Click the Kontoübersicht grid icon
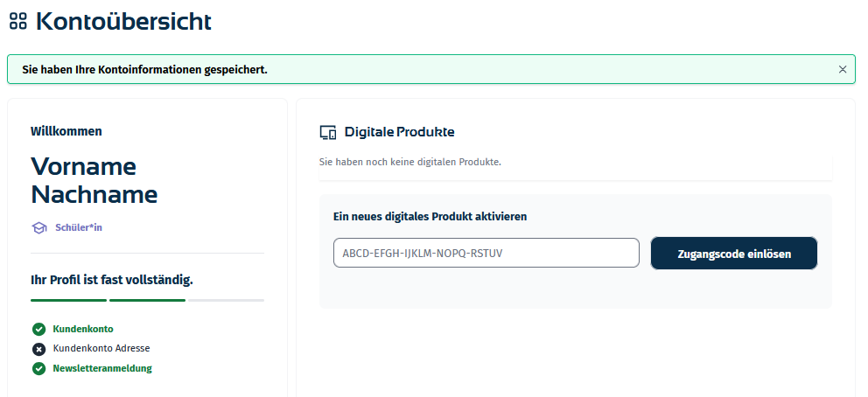This screenshot has width=868, height=397. tap(17, 21)
